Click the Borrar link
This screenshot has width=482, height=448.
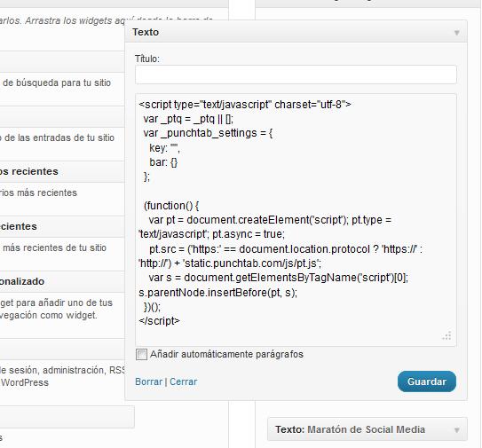(x=149, y=381)
